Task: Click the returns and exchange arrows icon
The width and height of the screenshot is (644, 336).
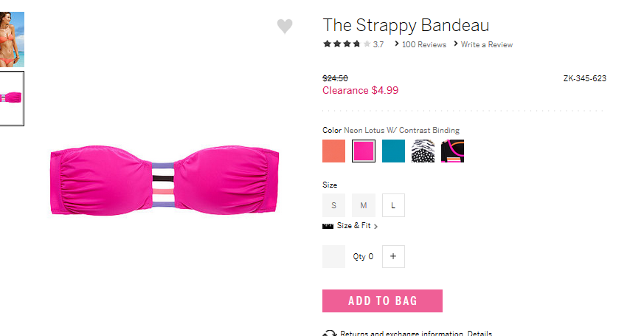Action: 330,333
